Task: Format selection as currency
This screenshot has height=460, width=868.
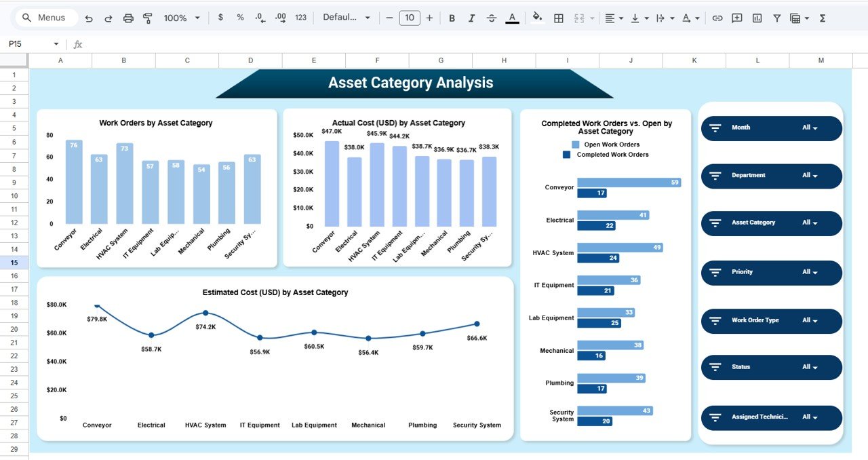Action: (x=220, y=18)
